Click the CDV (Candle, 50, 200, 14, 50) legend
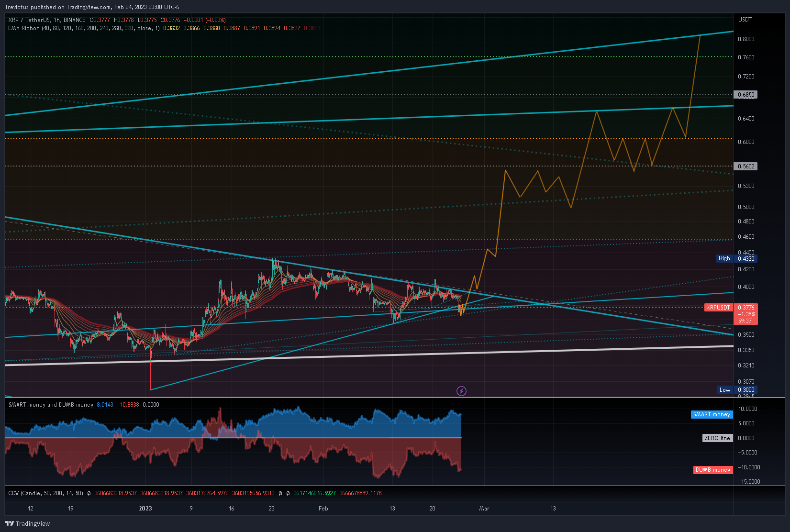Viewport: 790px width, 532px height. point(46,493)
